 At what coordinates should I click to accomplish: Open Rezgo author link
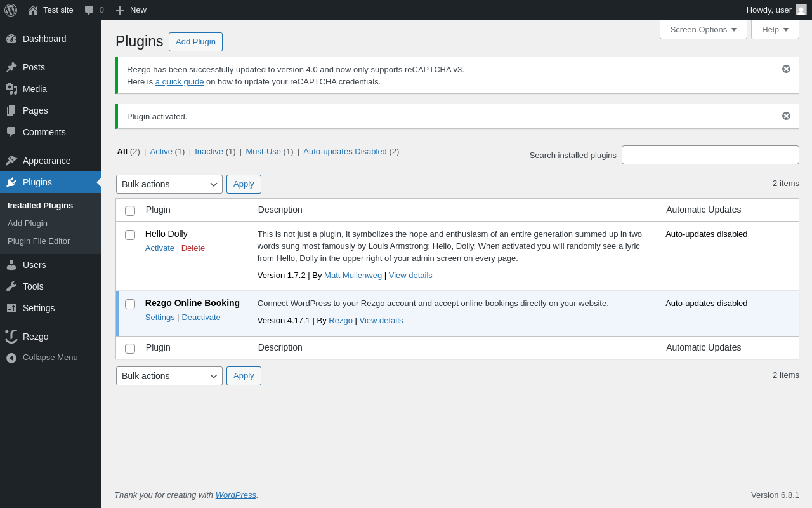point(341,320)
